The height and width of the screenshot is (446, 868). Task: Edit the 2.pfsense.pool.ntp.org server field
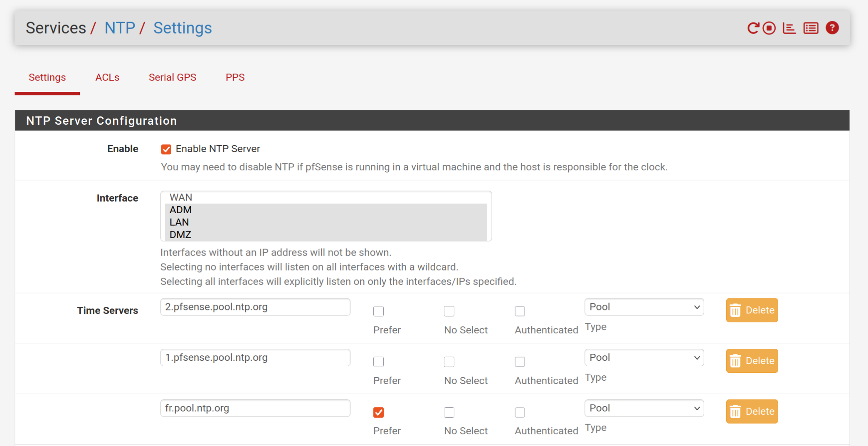coord(255,307)
